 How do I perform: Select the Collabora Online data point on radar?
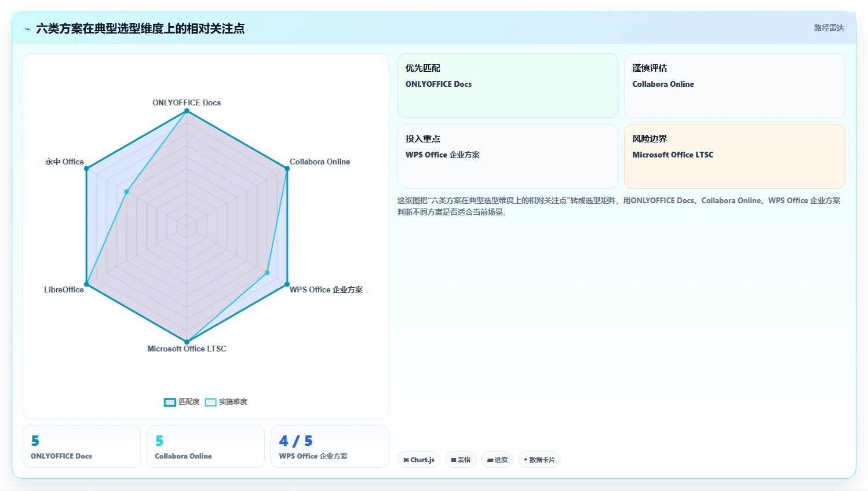287,168
